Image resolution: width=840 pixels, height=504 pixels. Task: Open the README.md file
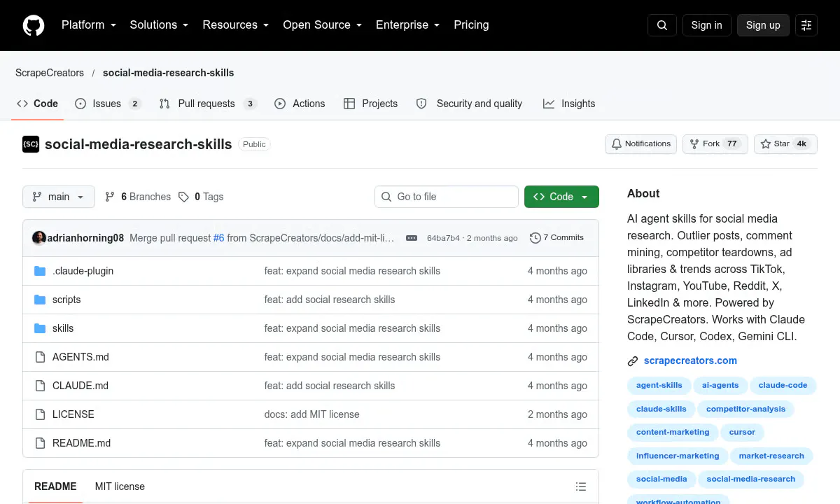coord(81,443)
